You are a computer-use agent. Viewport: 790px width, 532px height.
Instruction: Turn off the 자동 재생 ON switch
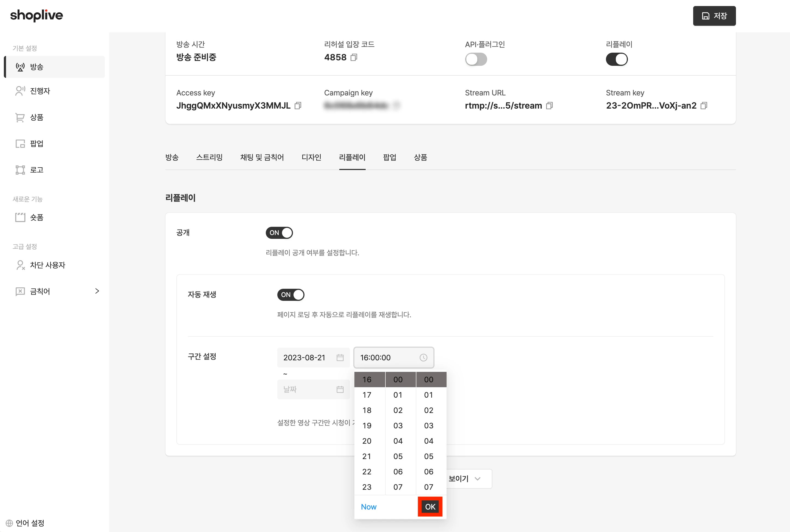[290, 295]
